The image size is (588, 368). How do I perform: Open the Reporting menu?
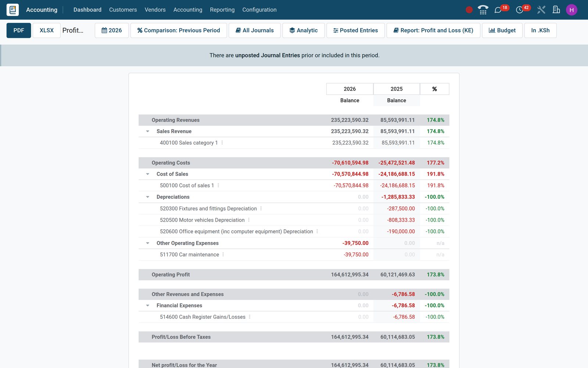pyautogui.click(x=222, y=10)
